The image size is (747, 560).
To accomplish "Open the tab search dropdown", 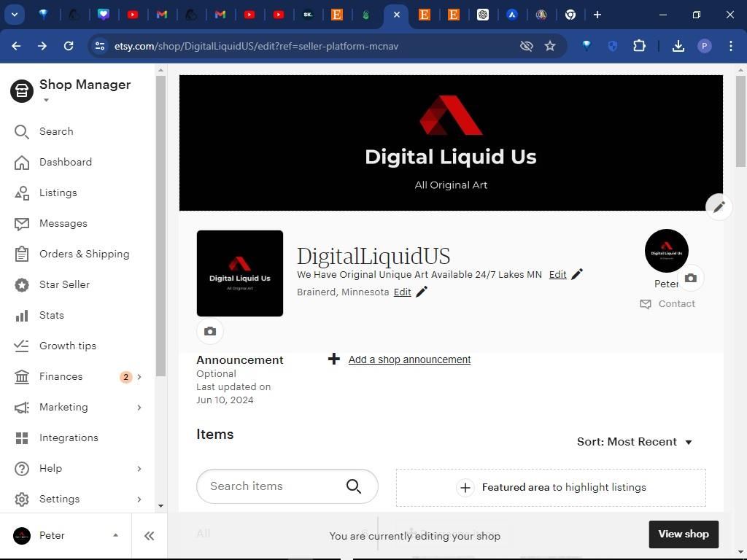I will coord(15,15).
